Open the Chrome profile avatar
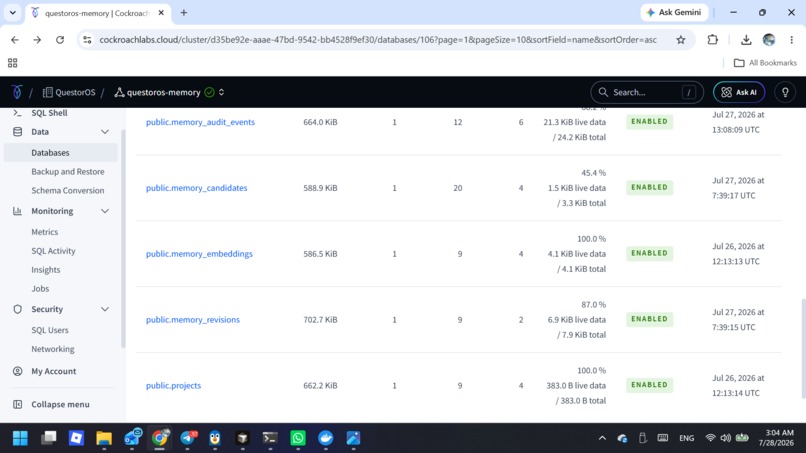Screen dimensions: 806x453 (x=769, y=40)
